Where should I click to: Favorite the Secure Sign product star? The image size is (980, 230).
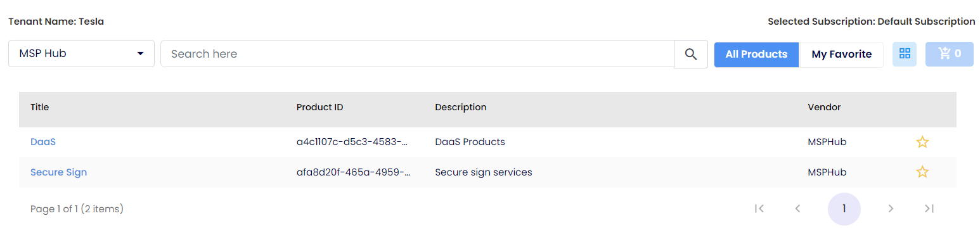tap(922, 172)
